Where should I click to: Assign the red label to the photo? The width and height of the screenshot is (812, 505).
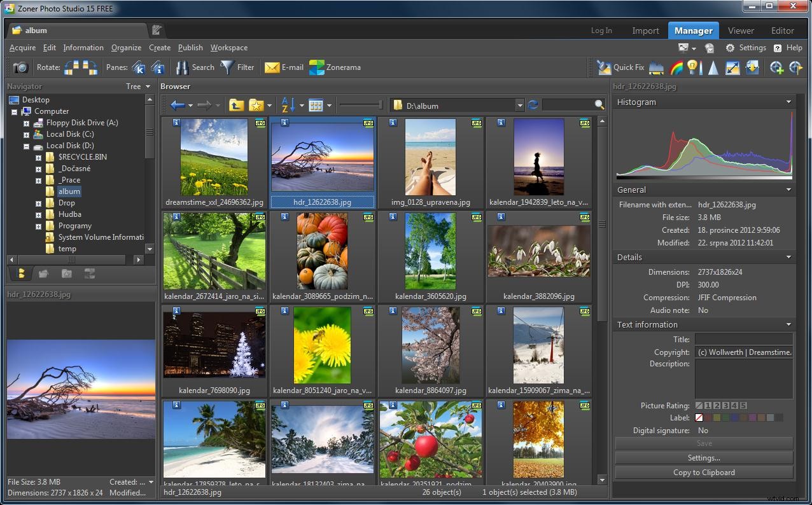click(708, 417)
